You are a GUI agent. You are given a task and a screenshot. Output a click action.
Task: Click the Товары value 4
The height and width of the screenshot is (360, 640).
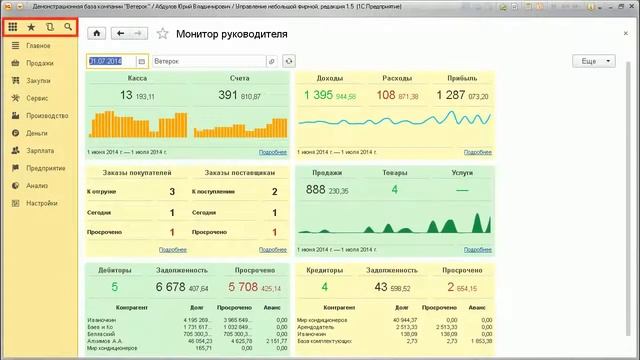pos(394,190)
